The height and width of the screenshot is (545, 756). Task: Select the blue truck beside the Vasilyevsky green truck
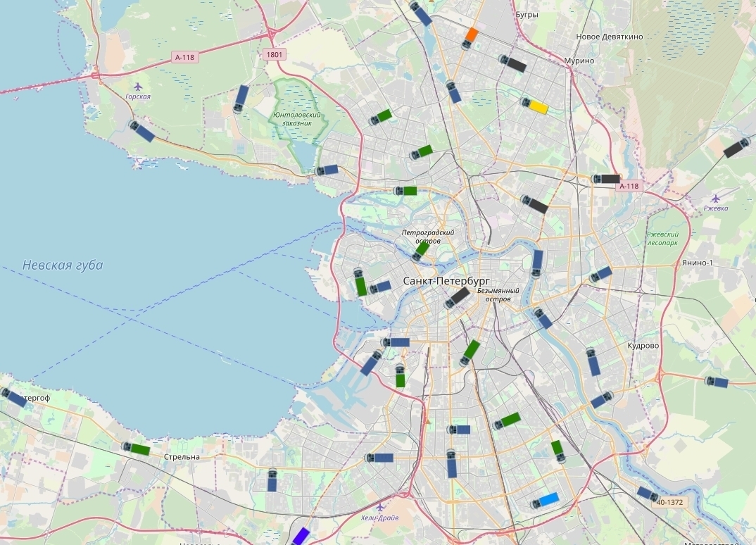[x=379, y=287]
